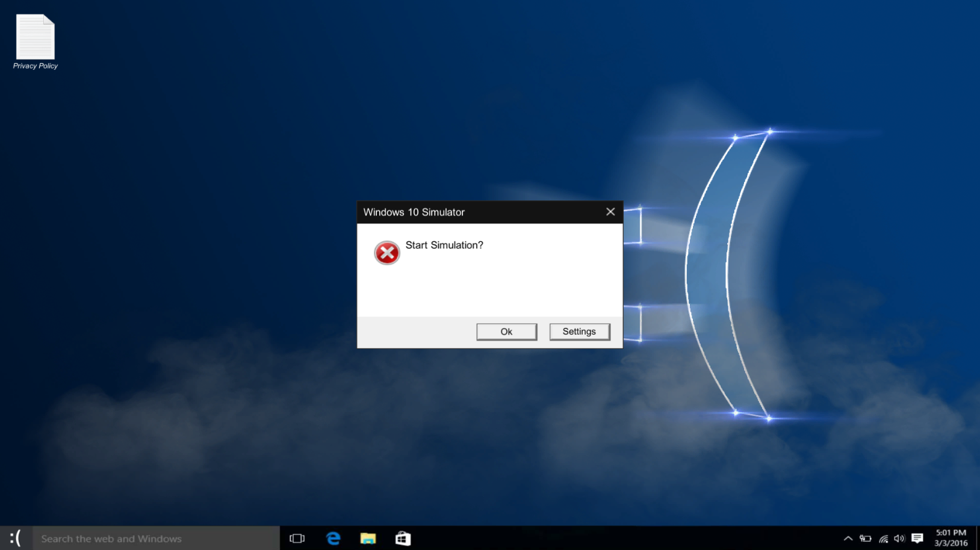Open the Action Center from the system tray
Screen dimensions: 980x550
tap(917, 538)
